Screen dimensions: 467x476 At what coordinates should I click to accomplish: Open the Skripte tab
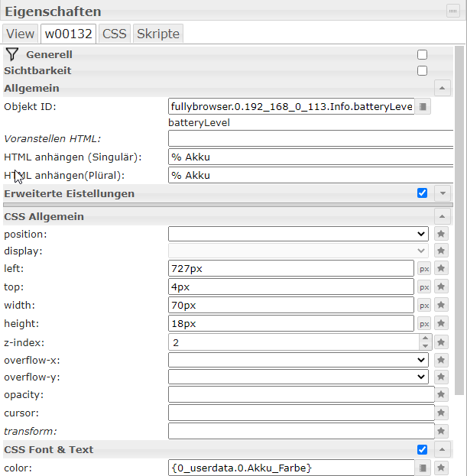157,34
